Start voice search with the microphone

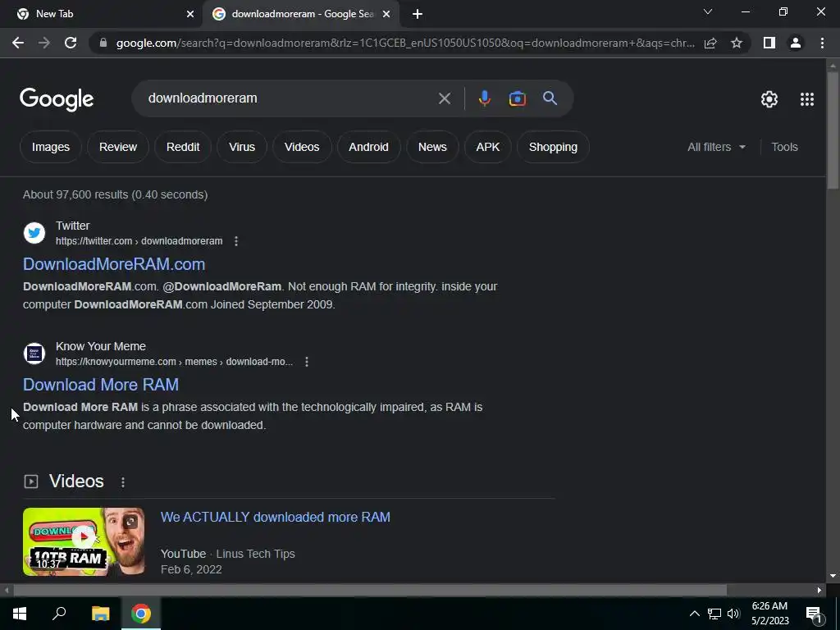[484, 98]
